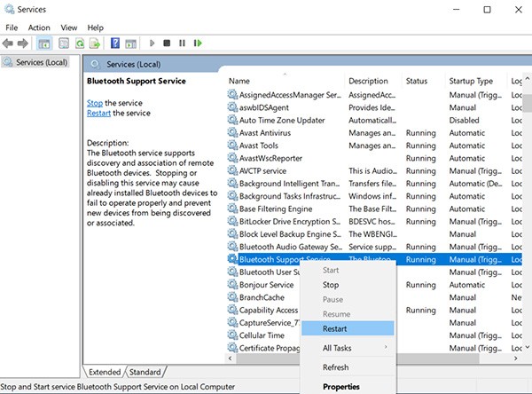Click the Forward arrow toolbar icon
Viewport: 532px width, 394px height.
23,43
